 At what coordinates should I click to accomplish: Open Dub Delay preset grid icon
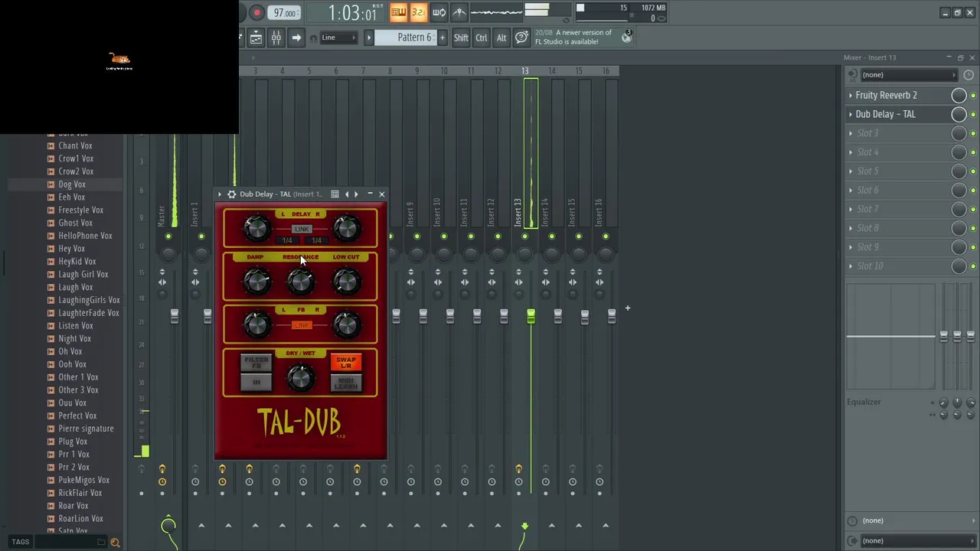point(335,194)
